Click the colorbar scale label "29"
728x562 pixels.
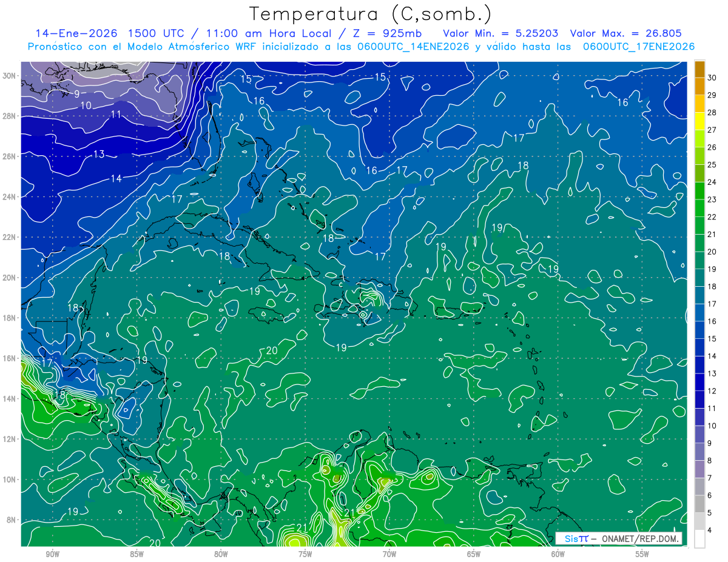[x=712, y=95]
